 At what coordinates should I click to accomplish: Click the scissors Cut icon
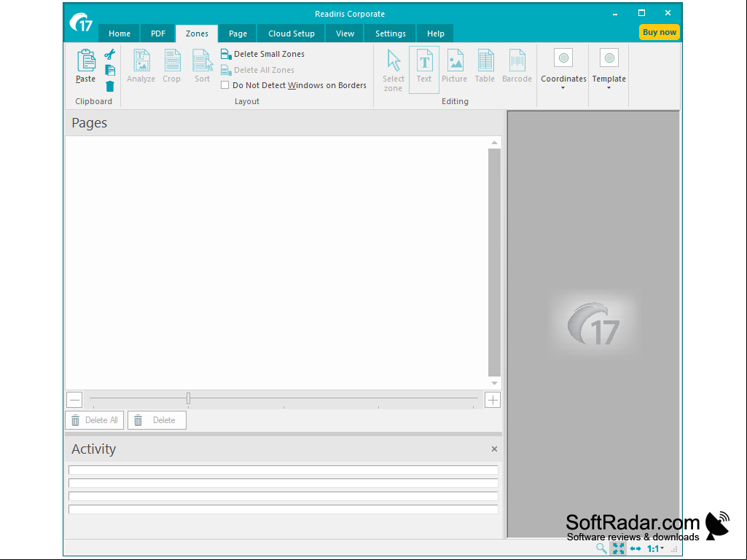tap(110, 55)
